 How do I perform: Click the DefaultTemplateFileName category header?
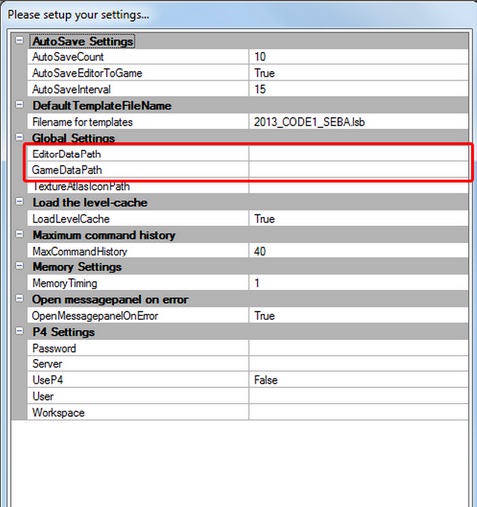(x=102, y=106)
